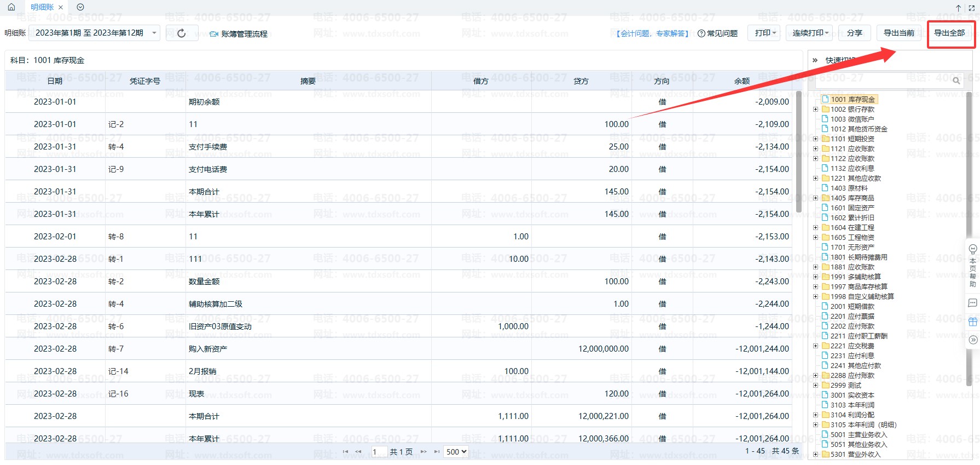Expand the 1002 银行存款 tree node
This screenshot has height=465, width=980.
point(815,110)
